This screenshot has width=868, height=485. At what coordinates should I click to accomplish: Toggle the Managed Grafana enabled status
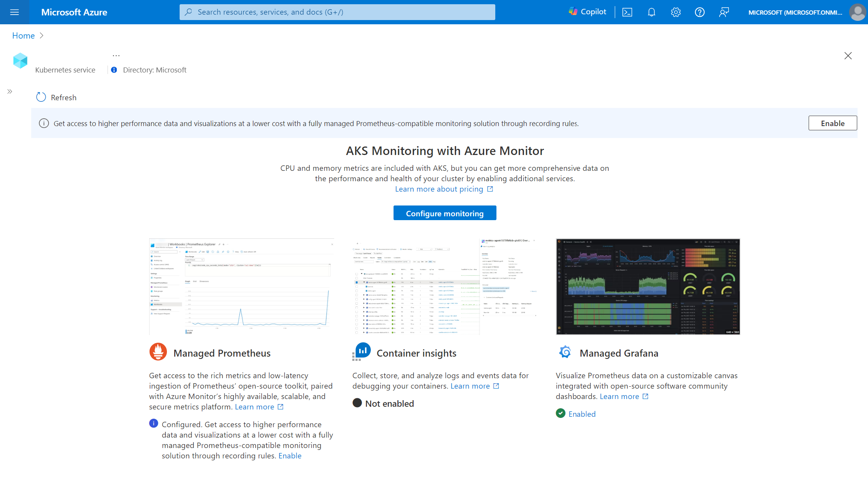[x=581, y=413]
